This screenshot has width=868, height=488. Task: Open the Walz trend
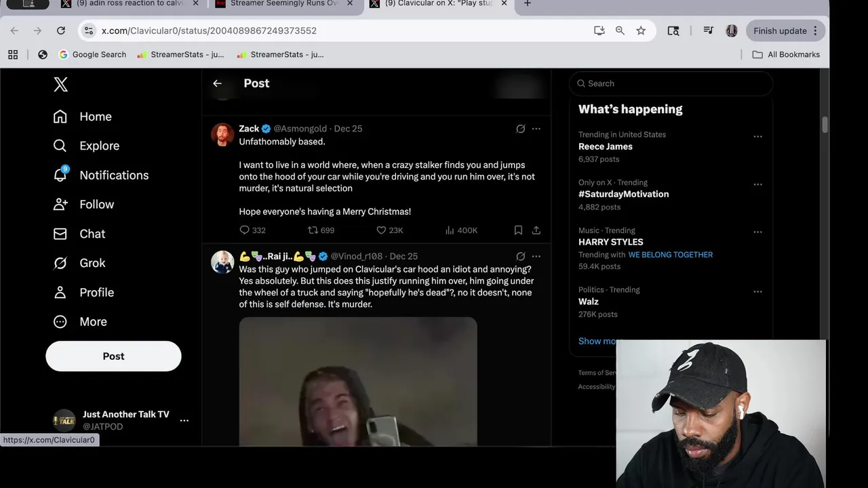tap(589, 302)
